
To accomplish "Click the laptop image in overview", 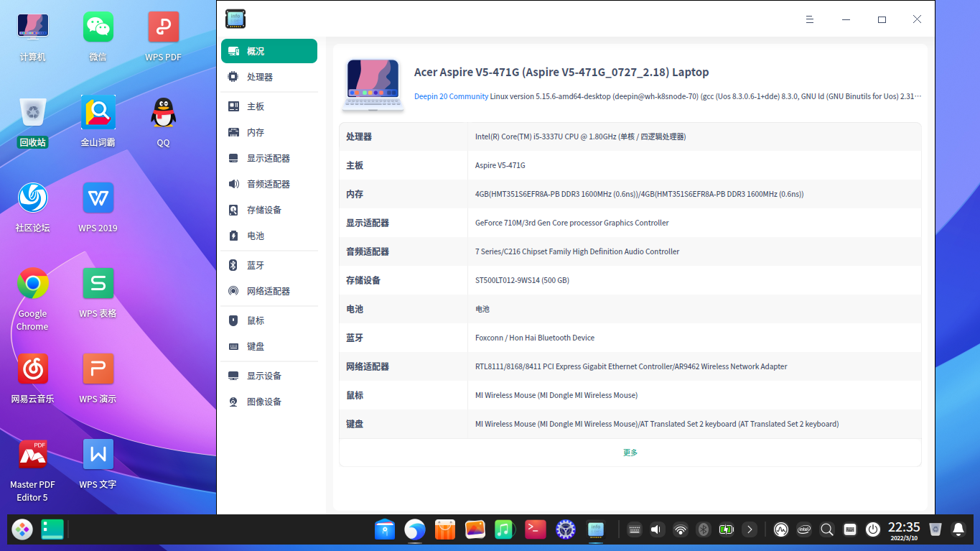I will (x=373, y=85).
